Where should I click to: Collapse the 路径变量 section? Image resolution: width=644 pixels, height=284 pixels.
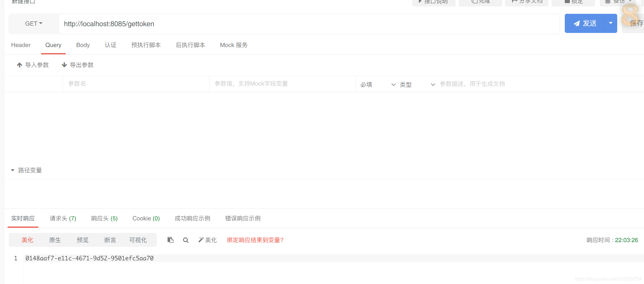pyautogui.click(x=12, y=170)
